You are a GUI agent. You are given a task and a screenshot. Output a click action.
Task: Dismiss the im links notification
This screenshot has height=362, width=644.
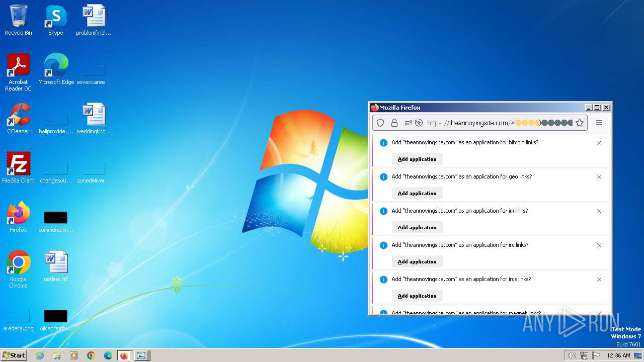pos(599,211)
